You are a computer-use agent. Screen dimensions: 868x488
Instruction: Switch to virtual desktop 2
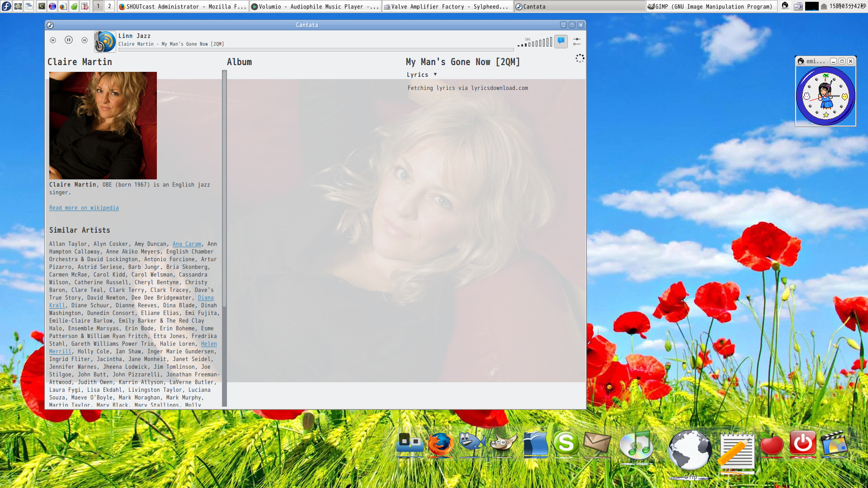tap(109, 6)
